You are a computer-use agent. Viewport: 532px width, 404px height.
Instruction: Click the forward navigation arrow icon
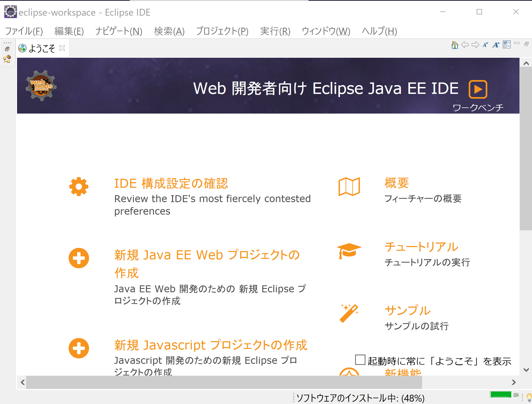point(475,45)
